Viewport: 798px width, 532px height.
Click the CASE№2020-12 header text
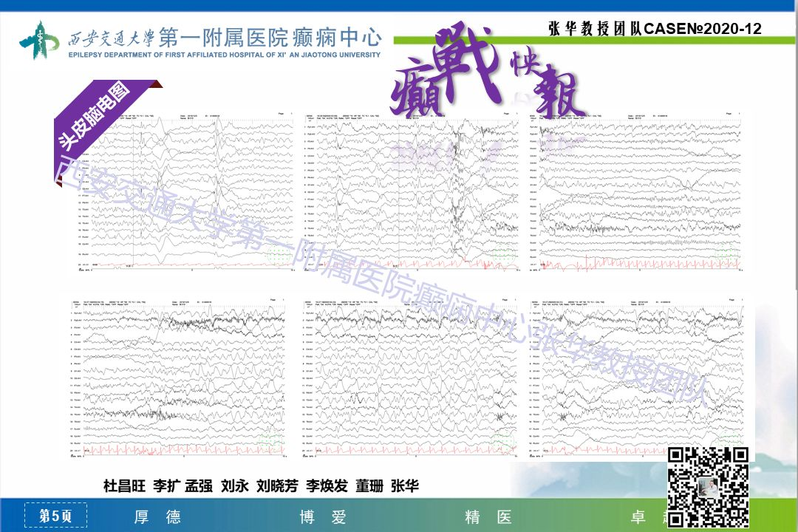[x=702, y=29]
